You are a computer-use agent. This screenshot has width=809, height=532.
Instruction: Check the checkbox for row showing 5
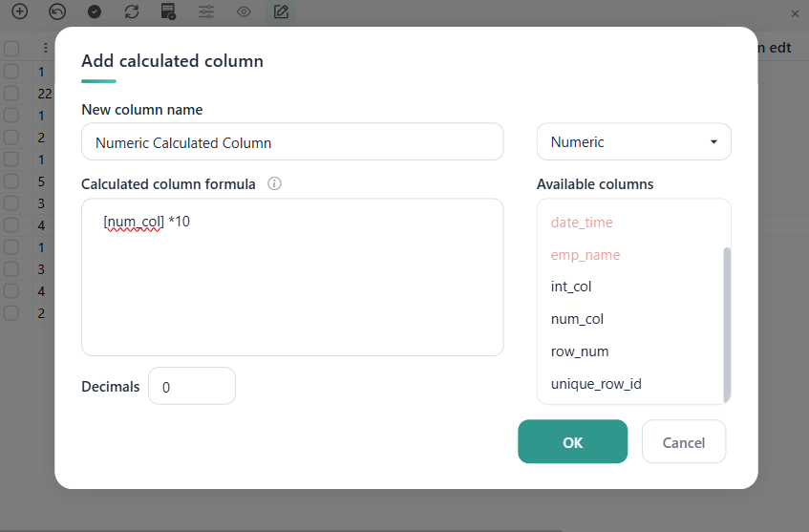click(x=11, y=181)
